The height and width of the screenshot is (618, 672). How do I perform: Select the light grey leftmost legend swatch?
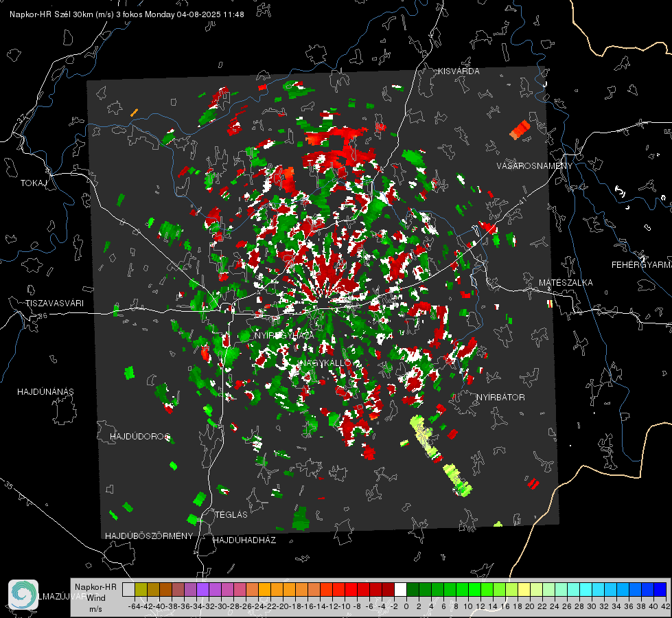point(128,589)
